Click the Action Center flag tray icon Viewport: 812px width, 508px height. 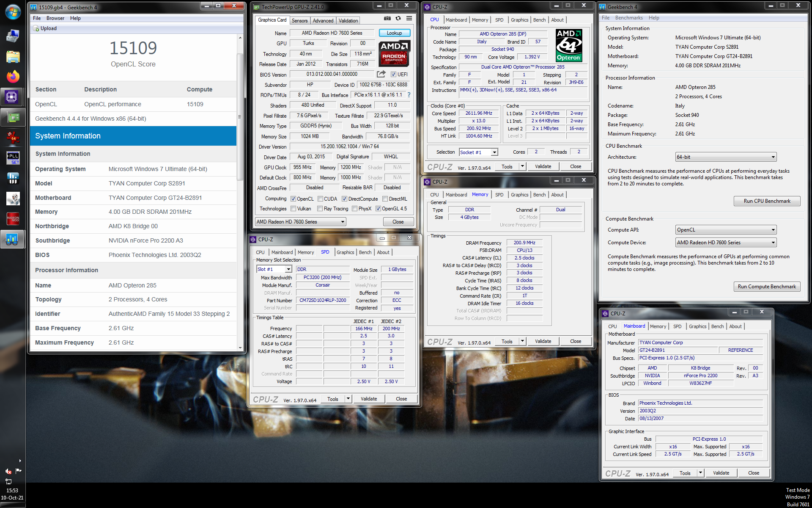tap(18, 471)
